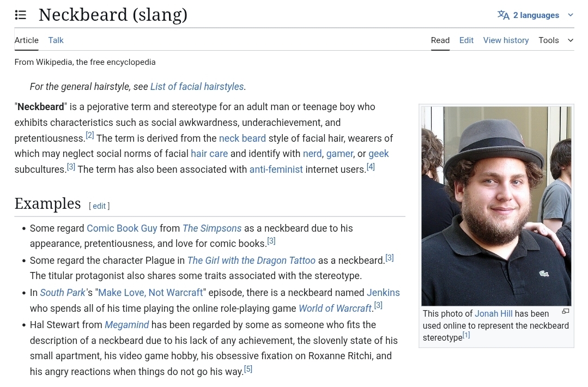Open the hair care link
Screen dimensions: 588x387
[209, 154]
